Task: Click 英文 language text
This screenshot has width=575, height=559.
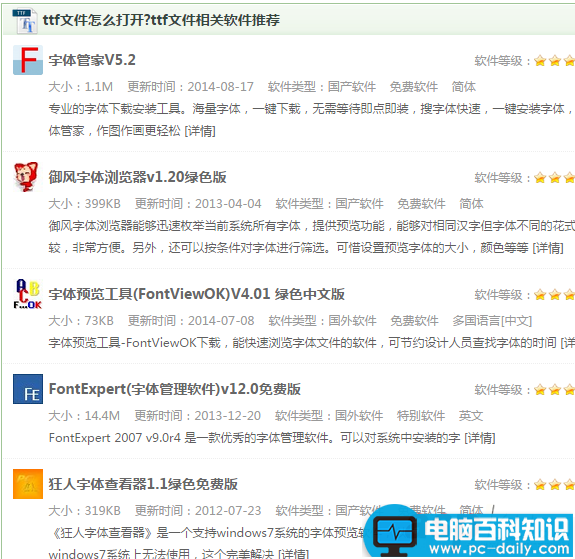Action: pyautogui.click(x=471, y=416)
